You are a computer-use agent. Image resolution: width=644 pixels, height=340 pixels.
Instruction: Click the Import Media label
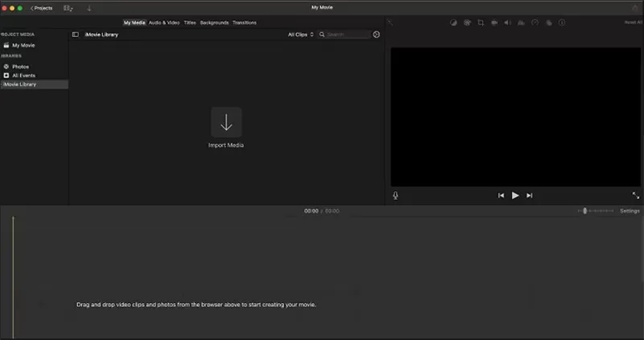tap(226, 145)
